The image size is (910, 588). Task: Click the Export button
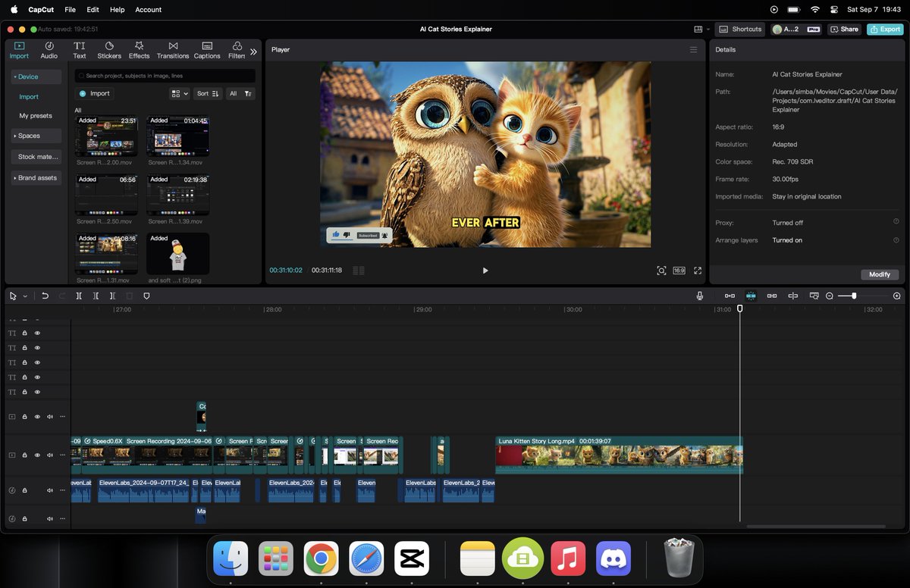[x=884, y=29]
